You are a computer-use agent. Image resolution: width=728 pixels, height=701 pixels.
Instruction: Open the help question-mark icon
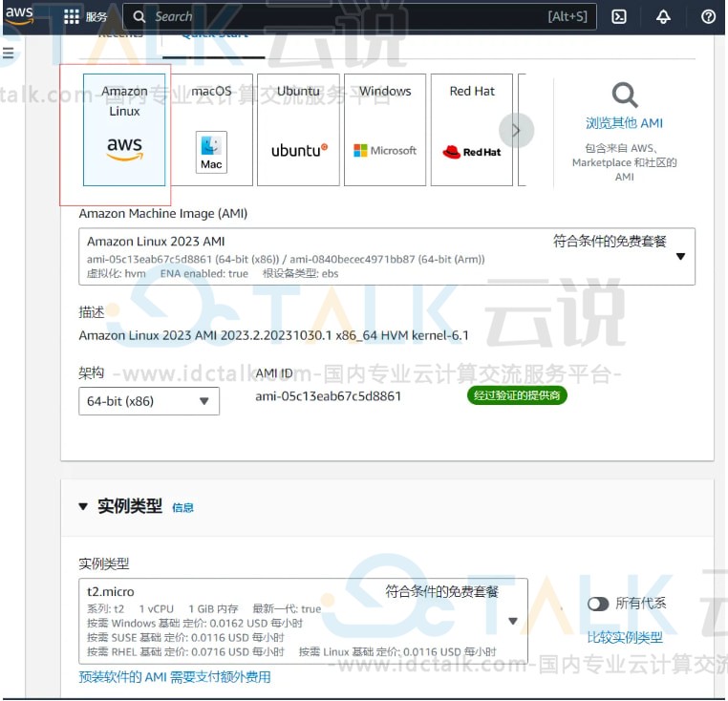(708, 16)
